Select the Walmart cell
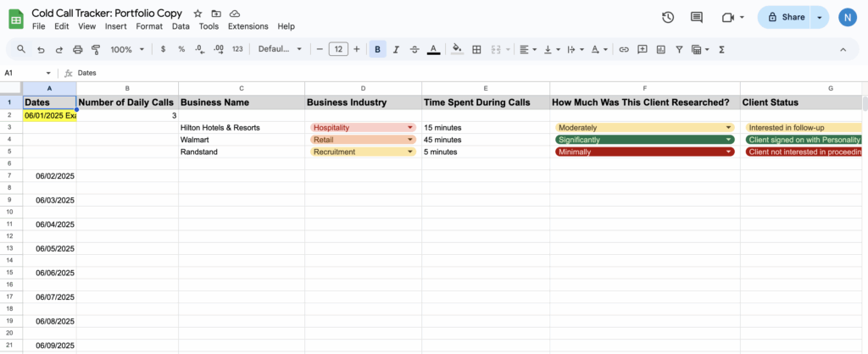Viewport: 868px width, 354px height. pos(242,140)
